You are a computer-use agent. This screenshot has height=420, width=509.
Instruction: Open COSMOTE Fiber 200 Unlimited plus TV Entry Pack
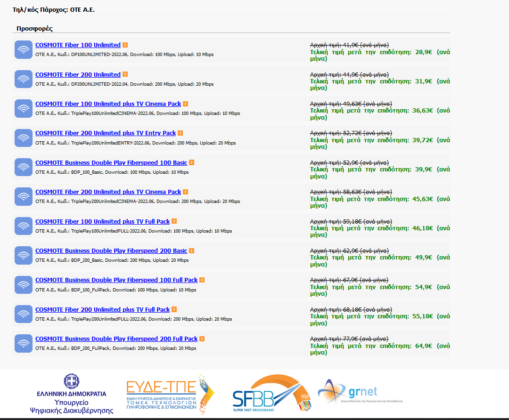coord(106,133)
